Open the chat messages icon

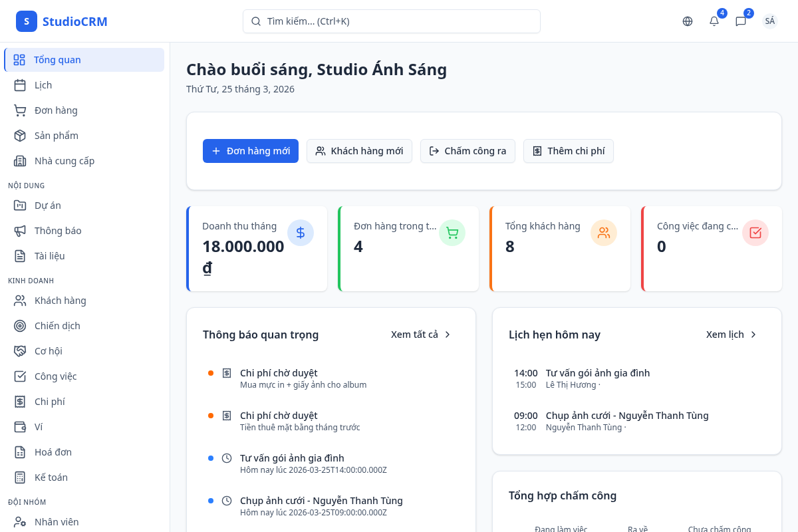[x=741, y=21]
